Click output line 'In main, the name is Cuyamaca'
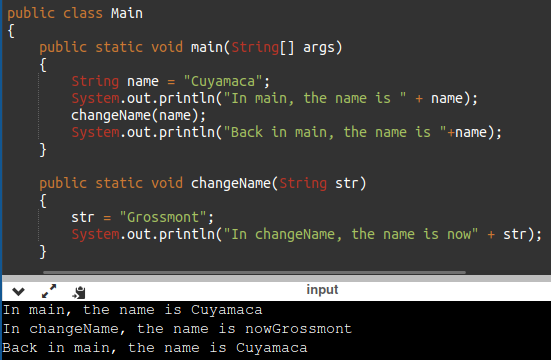551x360 pixels. click(x=132, y=310)
